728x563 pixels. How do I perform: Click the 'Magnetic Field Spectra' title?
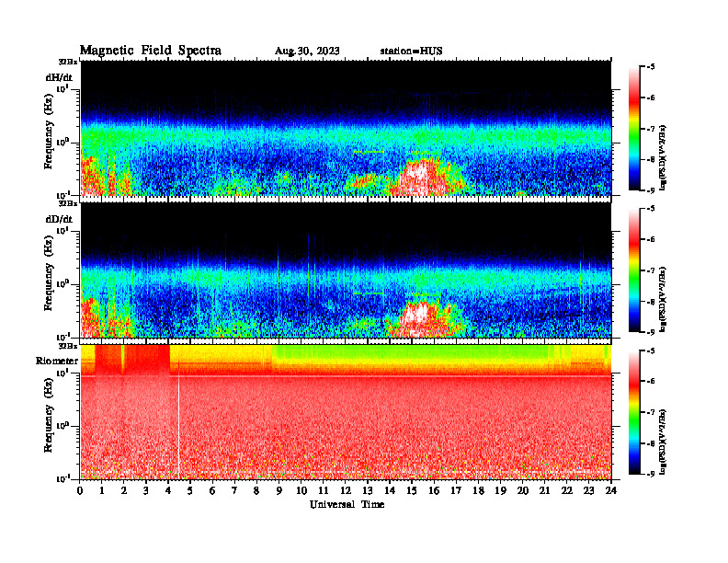[x=151, y=51]
